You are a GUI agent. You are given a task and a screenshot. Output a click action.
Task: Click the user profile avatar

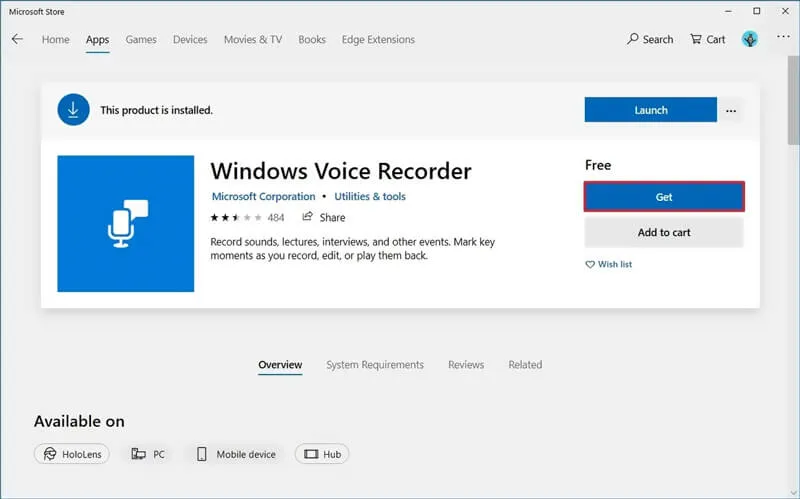[750, 40]
